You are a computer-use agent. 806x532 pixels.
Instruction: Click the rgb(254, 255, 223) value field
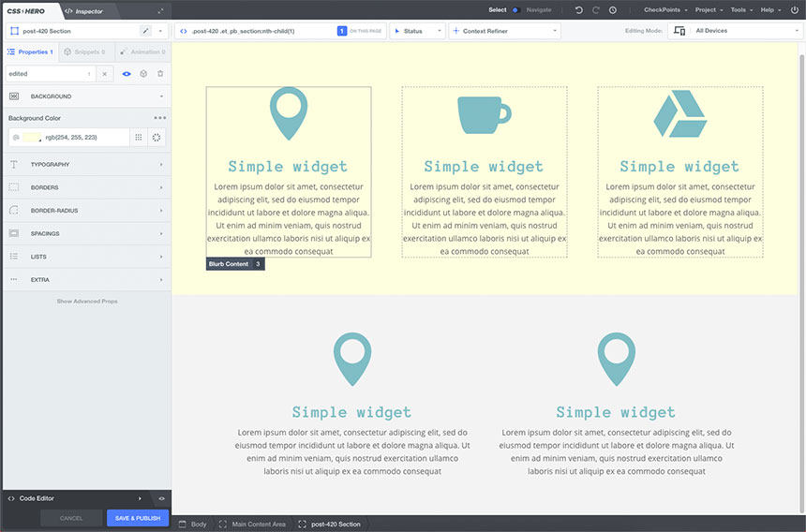(71, 137)
